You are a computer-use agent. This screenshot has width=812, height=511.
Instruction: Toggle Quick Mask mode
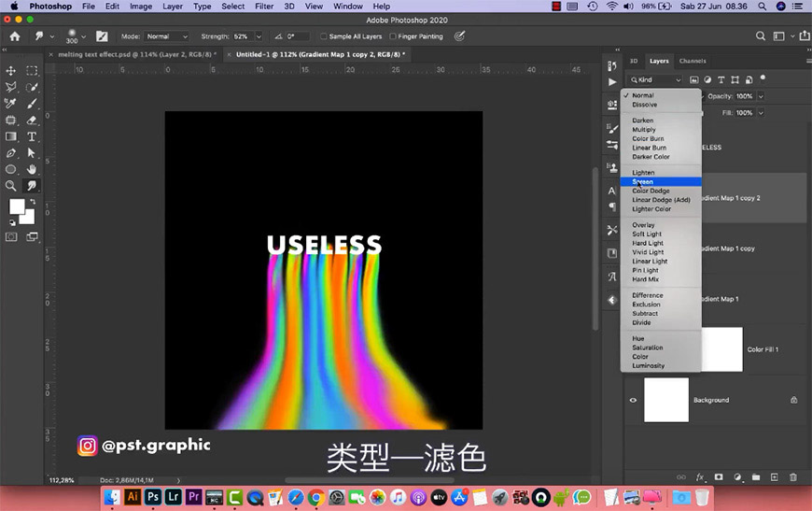tap(11, 237)
